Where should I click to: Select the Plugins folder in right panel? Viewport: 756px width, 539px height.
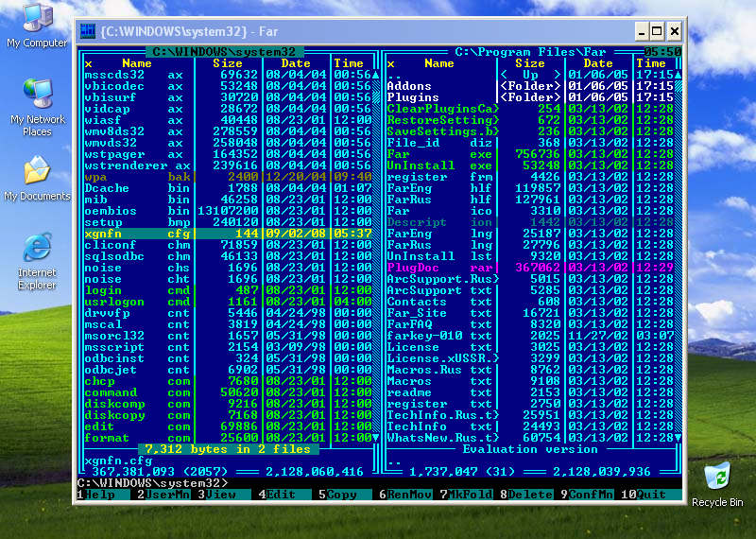click(x=530, y=97)
